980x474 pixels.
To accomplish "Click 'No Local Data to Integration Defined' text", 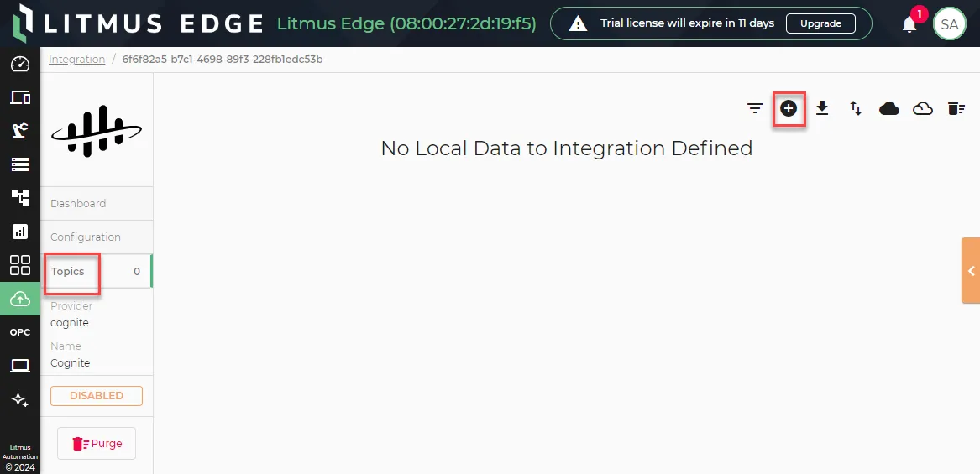I will click(566, 148).
